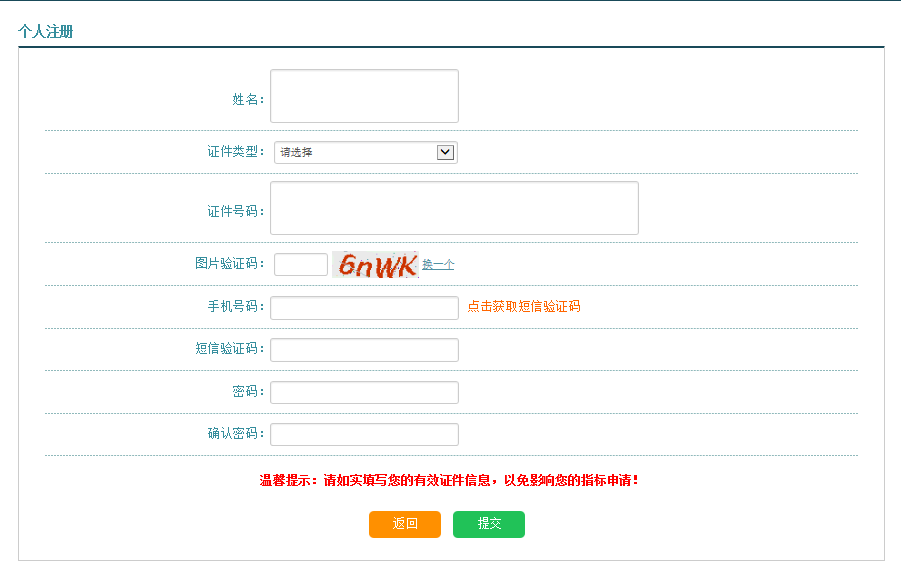Click the 个人注册 section heading
The height and width of the screenshot is (562, 901).
46,32
